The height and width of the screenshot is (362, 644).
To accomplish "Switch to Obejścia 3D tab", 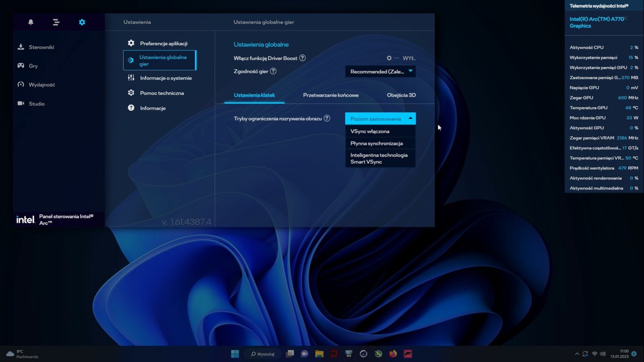I will tap(401, 95).
